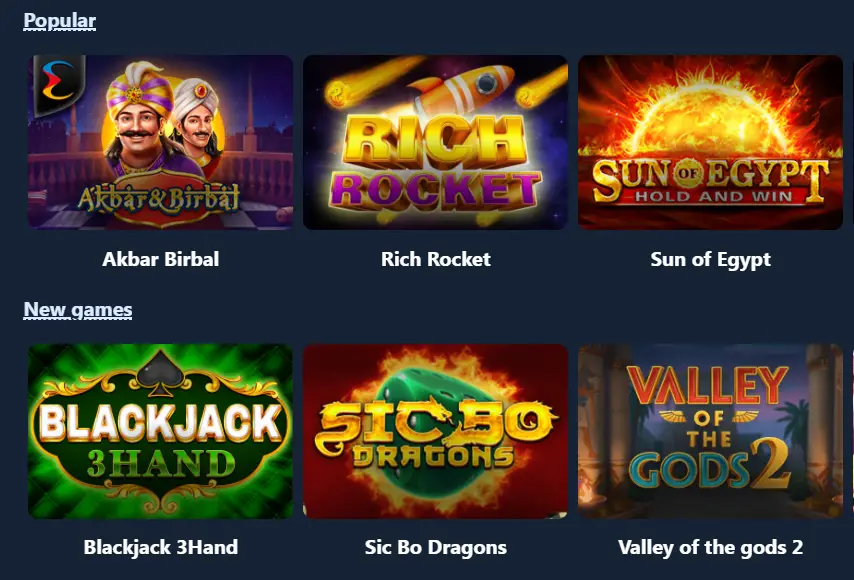
Task: Open Sun of Egypt Hold and Win thumbnail
Action: pos(710,142)
